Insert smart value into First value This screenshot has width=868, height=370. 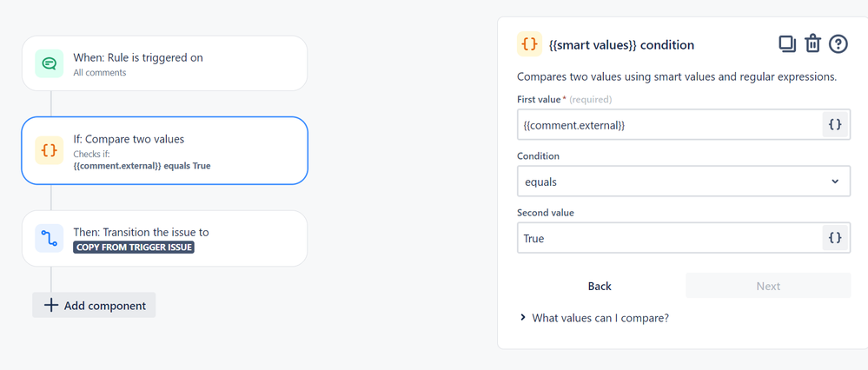834,125
